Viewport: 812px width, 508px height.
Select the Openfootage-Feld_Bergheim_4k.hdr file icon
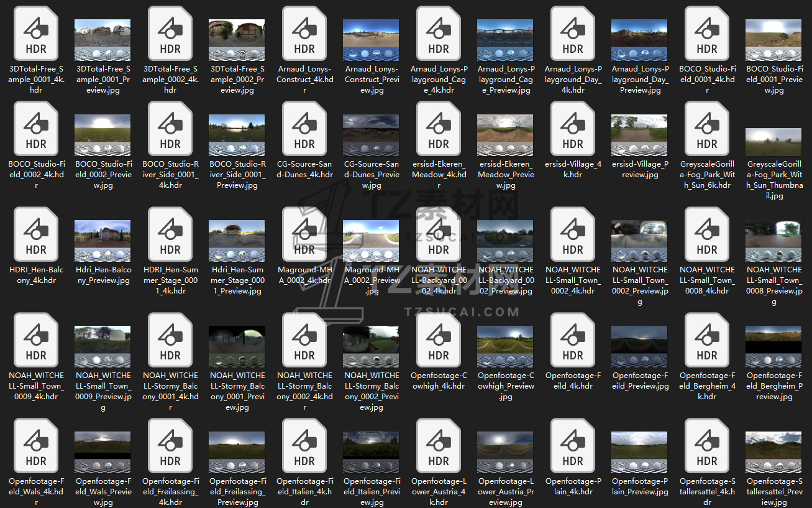click(x=707, y=341)
